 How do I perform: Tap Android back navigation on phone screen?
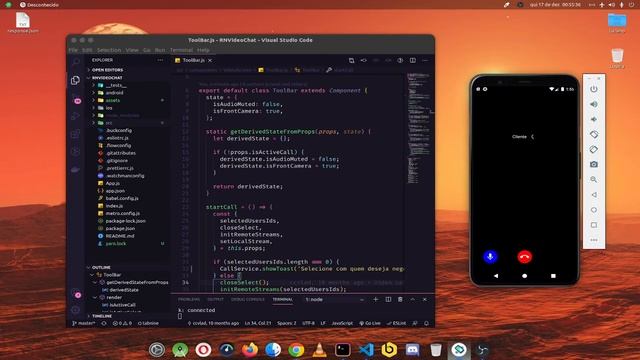click(x=496, y=276)
